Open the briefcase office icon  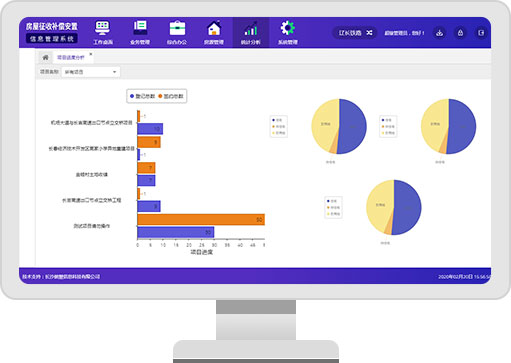[177, 28]
